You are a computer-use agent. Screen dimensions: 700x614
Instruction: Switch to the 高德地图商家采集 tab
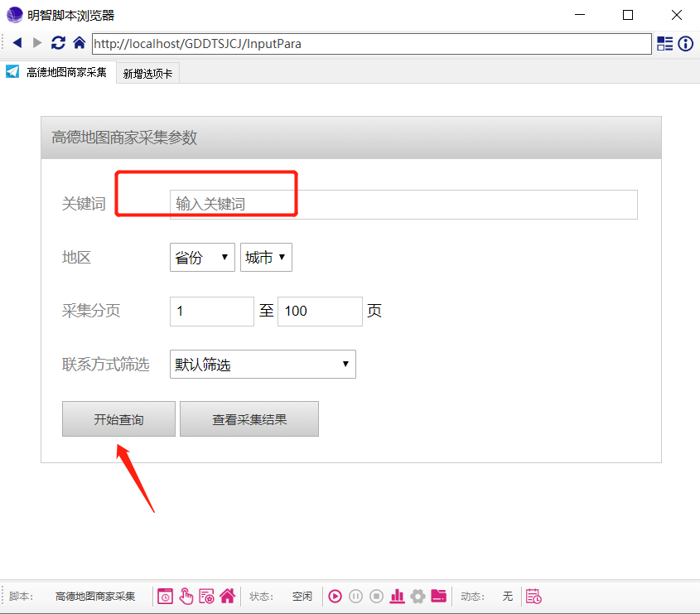click(58, 72)
